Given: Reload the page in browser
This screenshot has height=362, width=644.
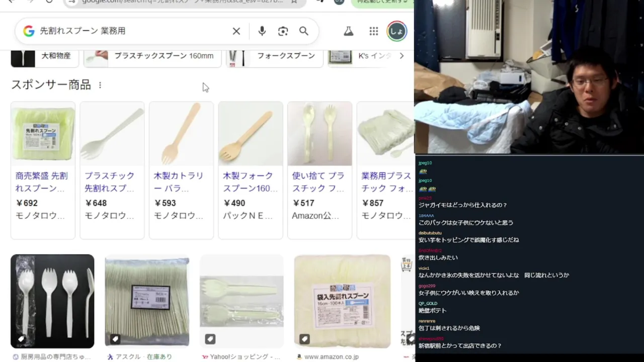Looking at the screenshot, I should tap(49, 2).
